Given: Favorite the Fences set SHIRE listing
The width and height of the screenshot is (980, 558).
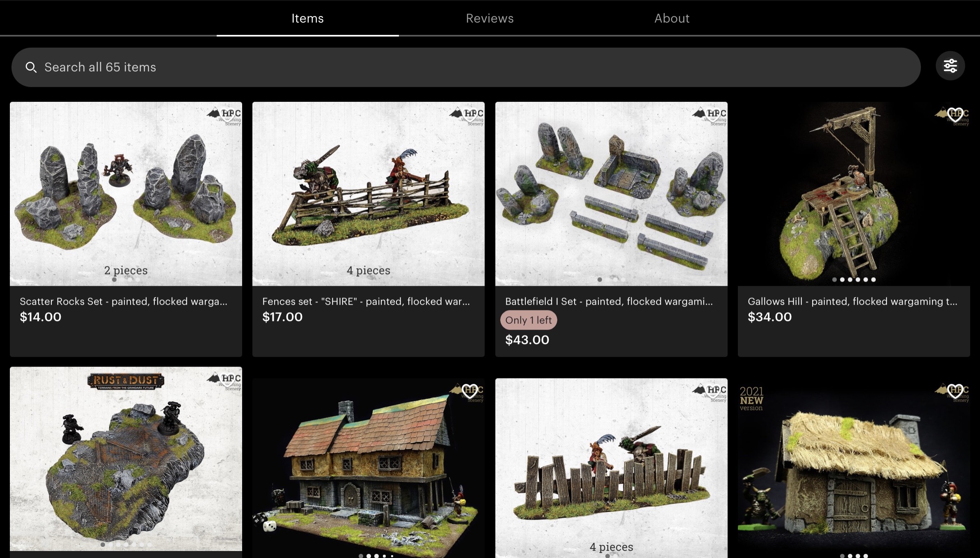Looking at the screenshot, I should click(470, 115).
